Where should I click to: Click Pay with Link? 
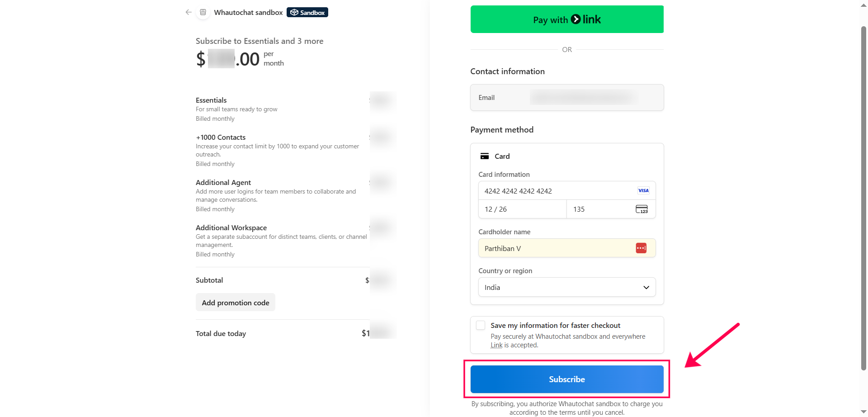(x=566, y=19)
